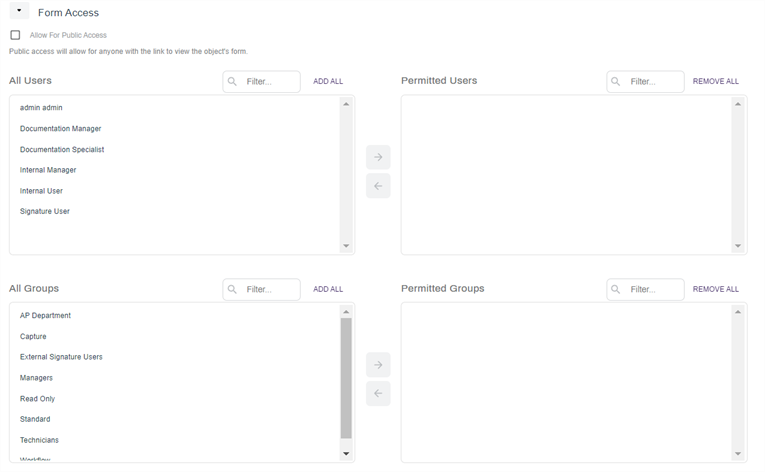Click up arrow of Permitted Users scrollbar
The height and width of the screenshot is (472, 765).
[x=738, y=104]
